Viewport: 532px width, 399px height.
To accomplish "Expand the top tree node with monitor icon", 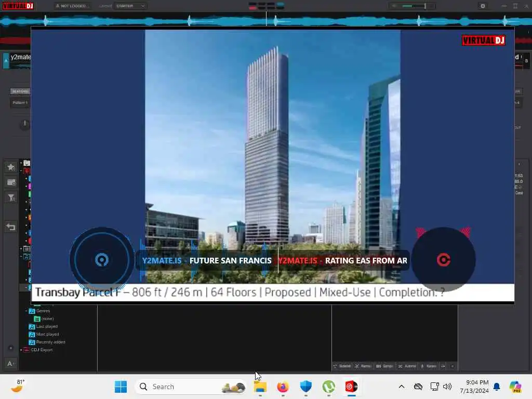I will (x=21, y=163).
